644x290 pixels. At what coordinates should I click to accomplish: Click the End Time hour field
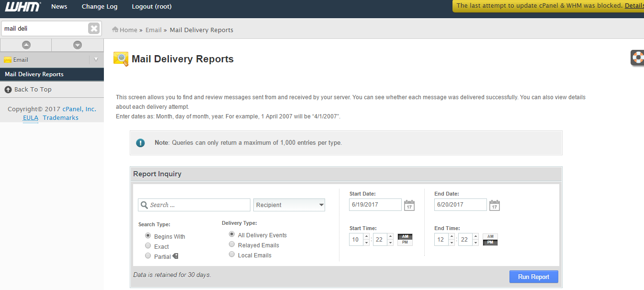pyautogui.click(x=441, y=239)
